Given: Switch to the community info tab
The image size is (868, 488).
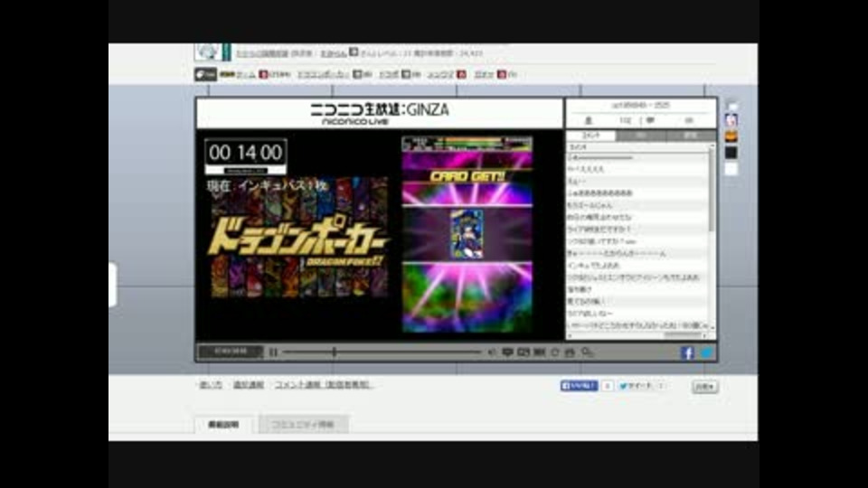Looking at the screenshot, I should tap(303, 425).
